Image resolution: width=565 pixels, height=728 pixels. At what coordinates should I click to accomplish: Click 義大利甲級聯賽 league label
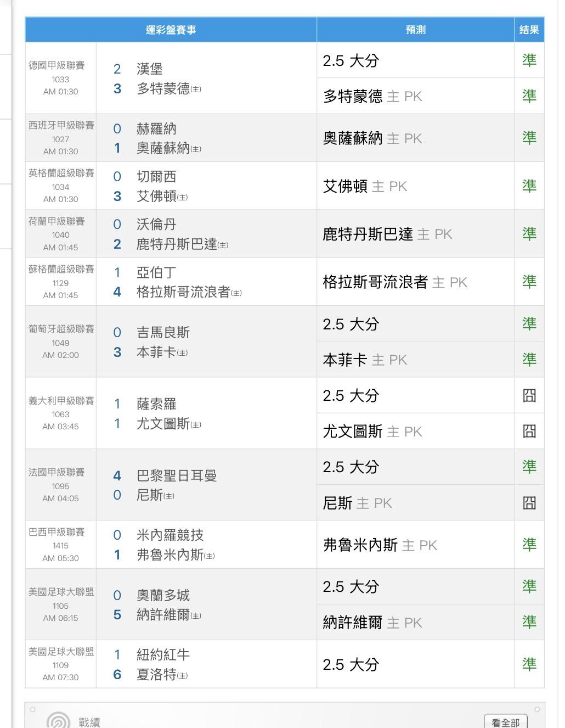pos(61,401)
